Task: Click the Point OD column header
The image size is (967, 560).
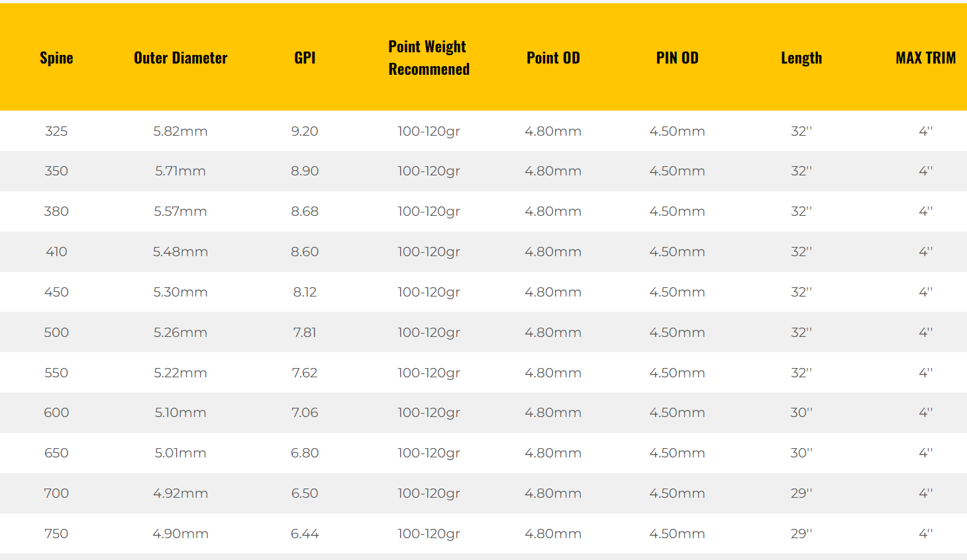Action: [x=553, y=58]
